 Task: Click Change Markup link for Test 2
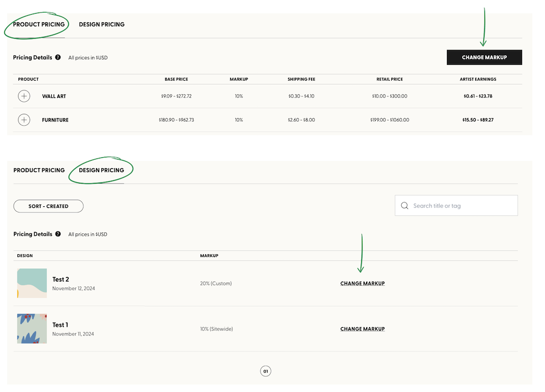point(362,284)
